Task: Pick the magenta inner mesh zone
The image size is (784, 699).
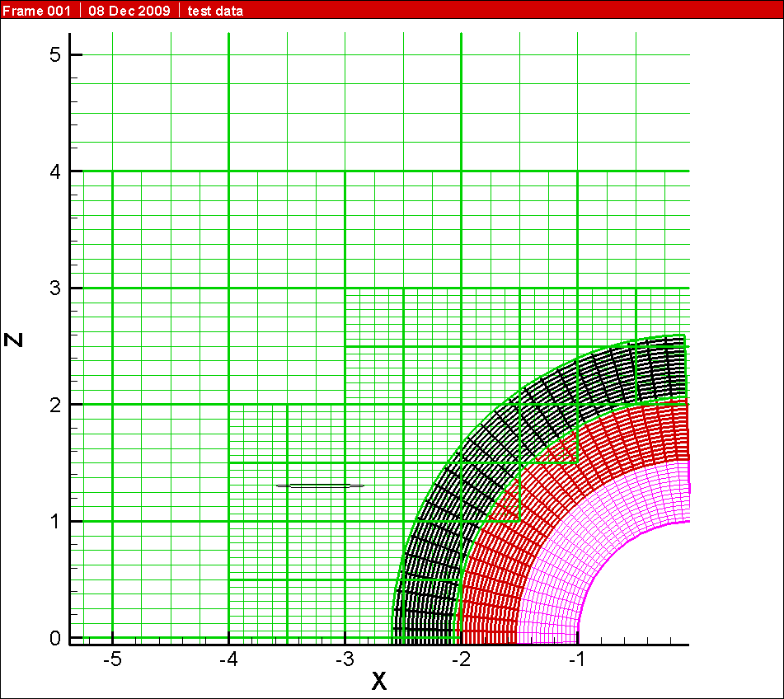Action: (x=610, y=528)
